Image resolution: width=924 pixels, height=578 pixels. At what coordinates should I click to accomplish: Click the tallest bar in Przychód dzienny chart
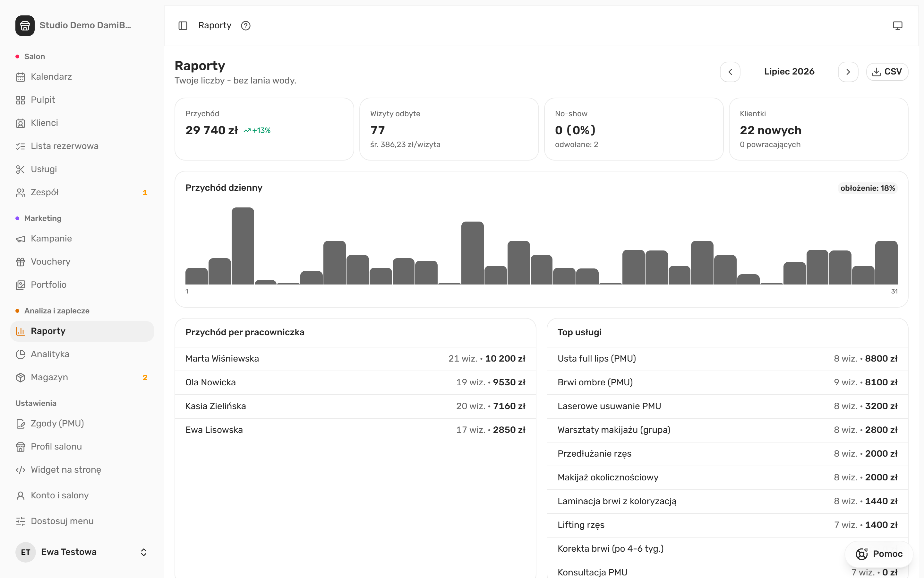[243, 246]
